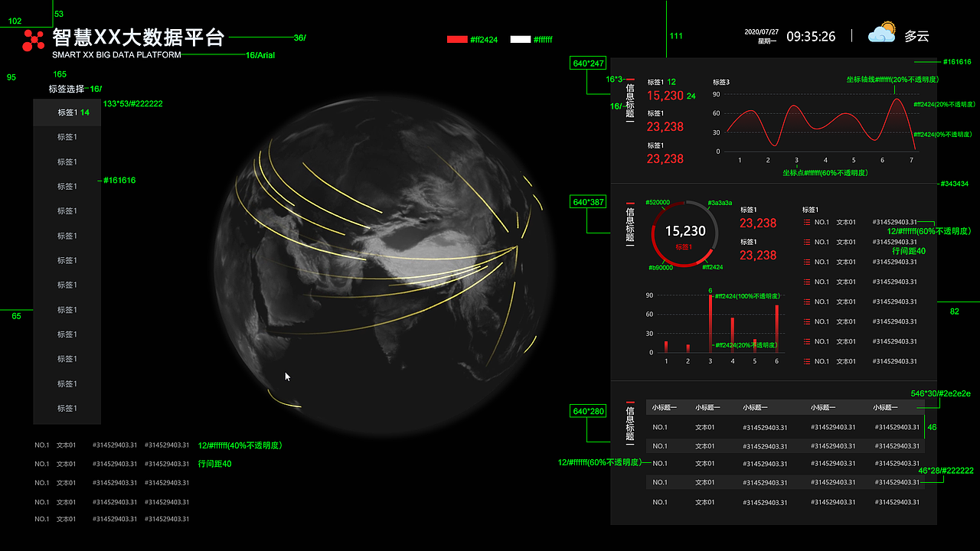The image size is (980, 551).
Task: Click bar 4 in the bar chart
Action: [733, 335]
